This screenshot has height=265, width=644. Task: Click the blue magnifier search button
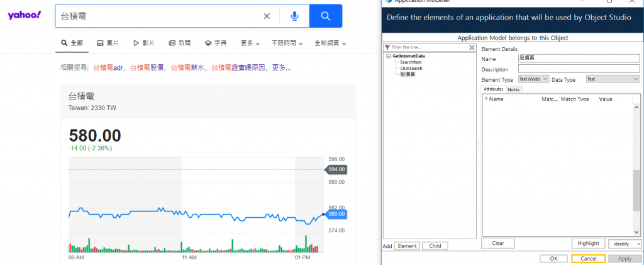pos(326,16)
